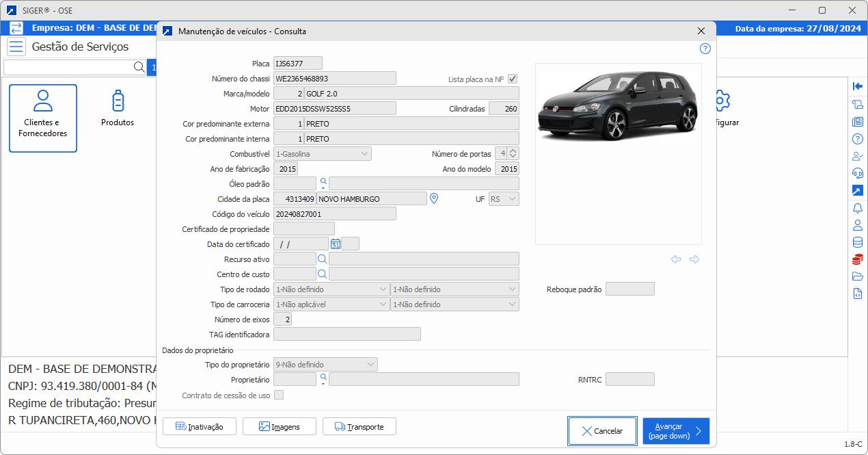Show the previous vehicle image with left arrow
Image resolution: width=868 pixels, height=455 pixels.
(676, 259)
